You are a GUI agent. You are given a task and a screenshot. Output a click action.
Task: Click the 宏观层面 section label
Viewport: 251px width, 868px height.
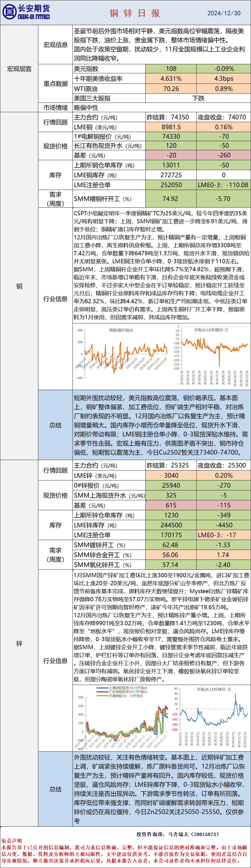19,69
